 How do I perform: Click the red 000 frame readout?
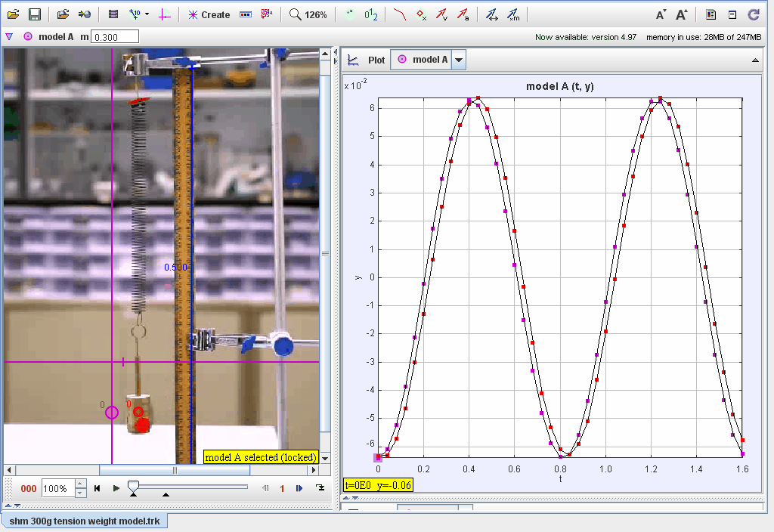[28, 489]
